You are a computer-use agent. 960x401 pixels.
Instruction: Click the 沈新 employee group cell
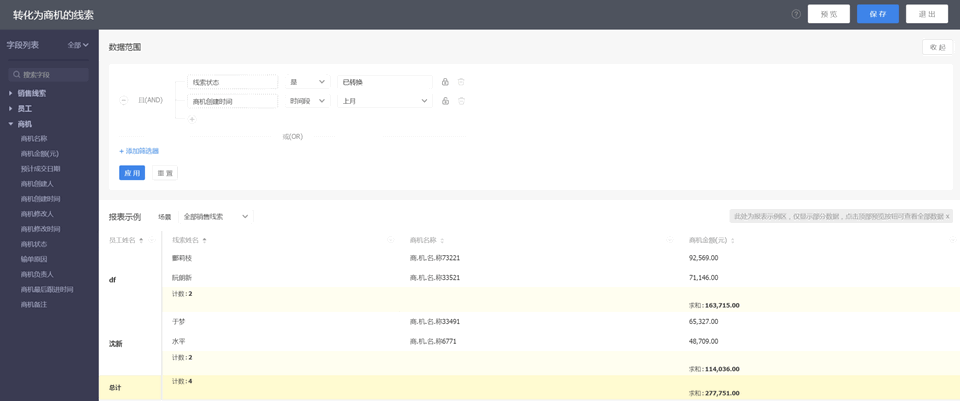[x=130, y=343]
